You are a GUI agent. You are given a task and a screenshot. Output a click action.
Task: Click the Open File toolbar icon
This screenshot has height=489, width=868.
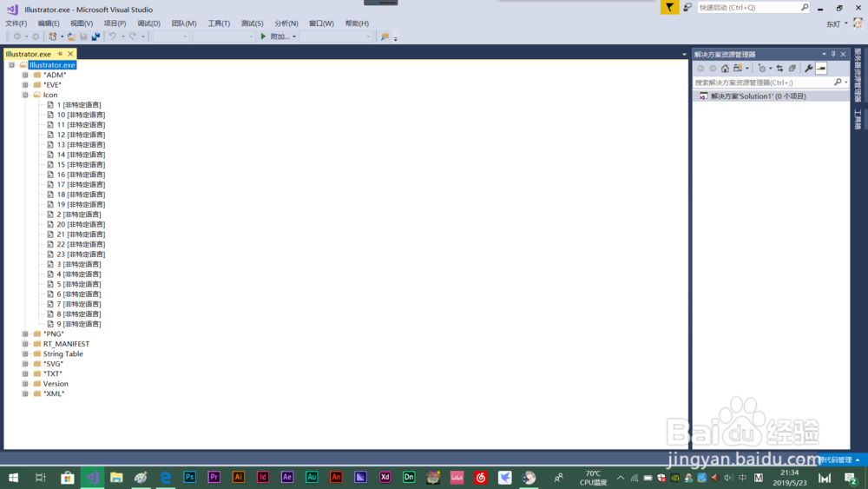click(71, 36)
